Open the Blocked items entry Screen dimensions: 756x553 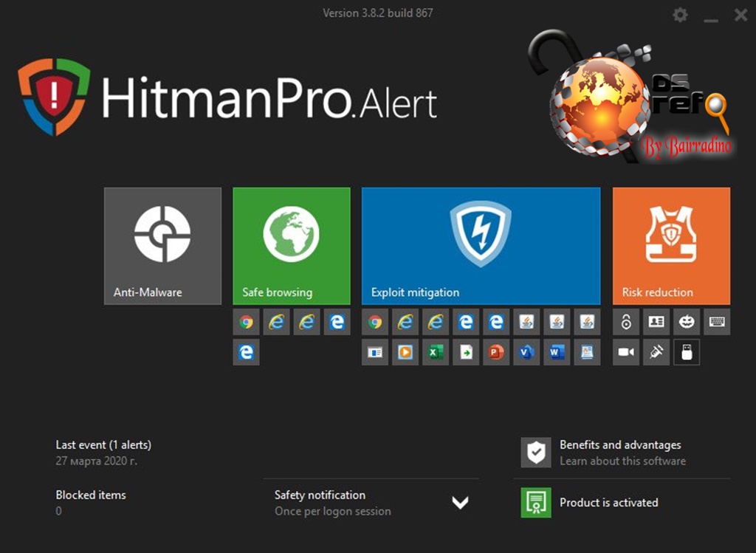(91, 495)
